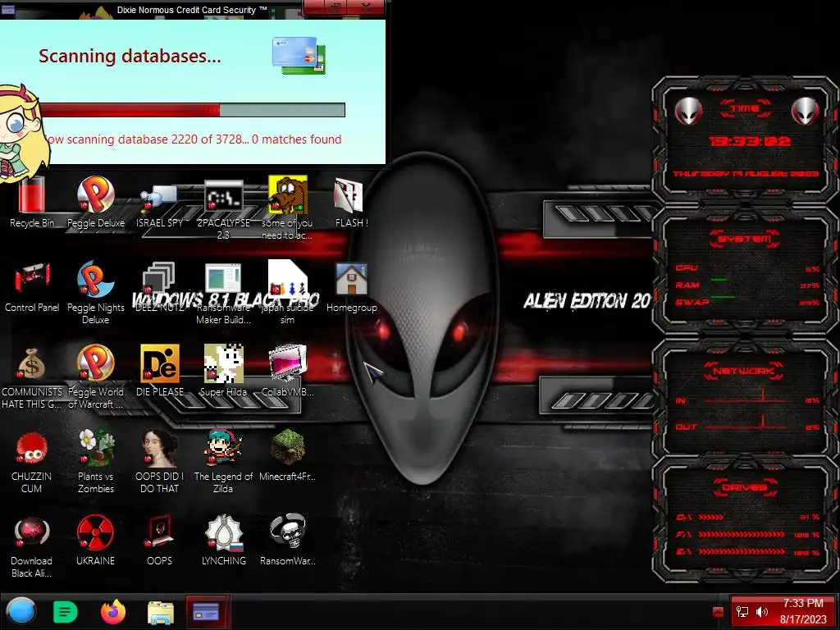
Task: Click the right alien head in TIME widget
Action: tap(806, 111)
